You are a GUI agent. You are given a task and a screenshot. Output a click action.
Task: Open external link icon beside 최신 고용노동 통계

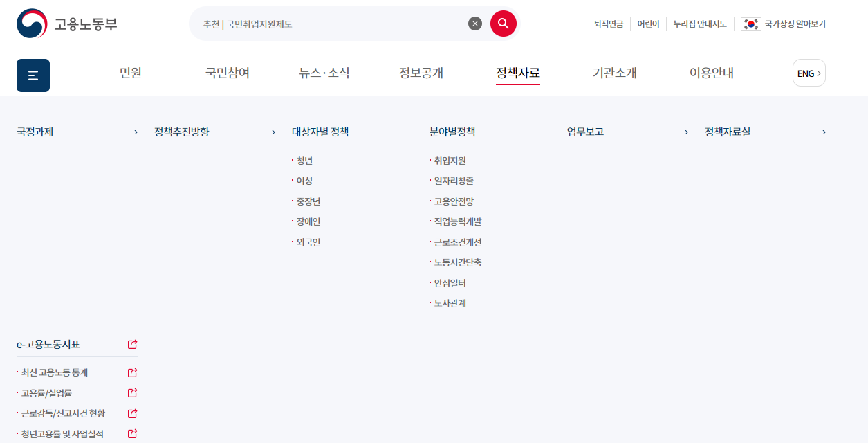coord(133,372)
